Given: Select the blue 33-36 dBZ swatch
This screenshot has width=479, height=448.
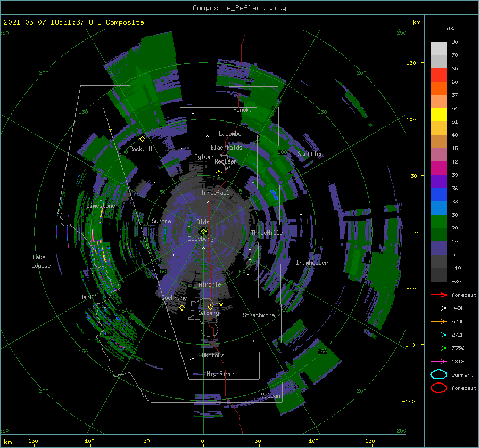Looking at the screenshot, I should (x=439, y=195).
